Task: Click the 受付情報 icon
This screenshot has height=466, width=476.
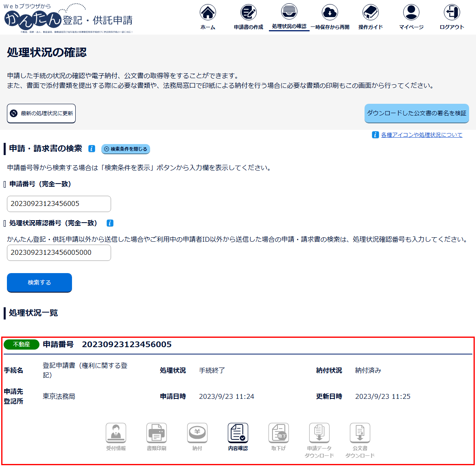Action: click(116, 433)
